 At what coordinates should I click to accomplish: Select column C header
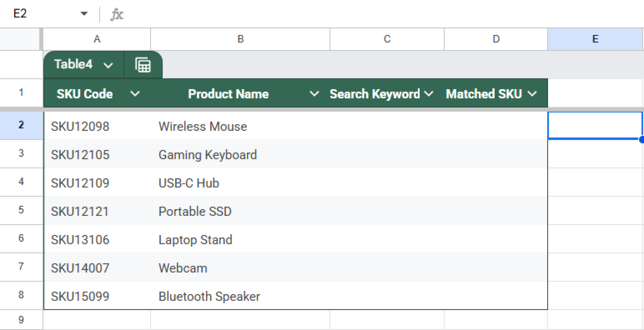387,39
